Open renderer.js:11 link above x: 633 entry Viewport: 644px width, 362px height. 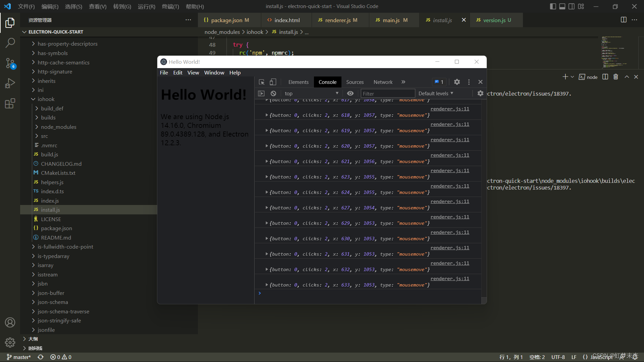coord(450,278)
